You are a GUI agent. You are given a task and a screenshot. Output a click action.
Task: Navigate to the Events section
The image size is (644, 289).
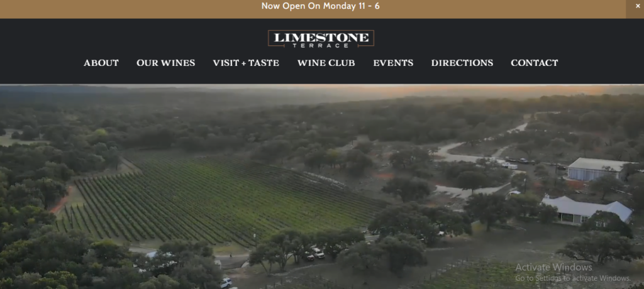(393, 63)
